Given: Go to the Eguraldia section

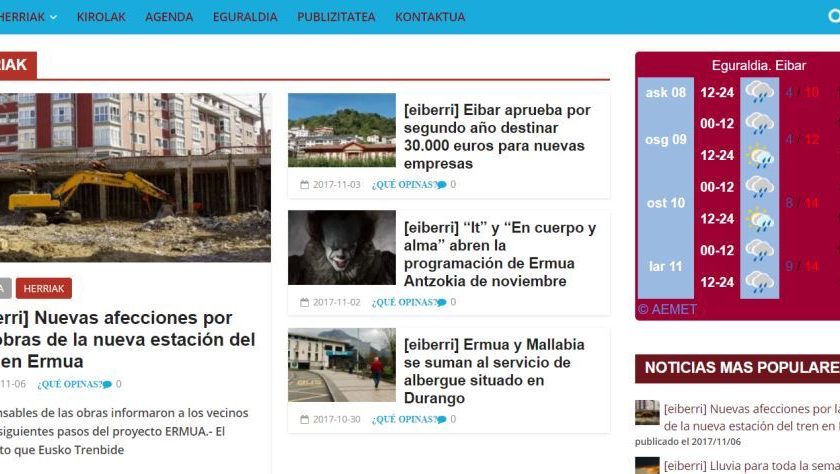Looking at the screenshot, I should pyautogui.click(x=245, y=17).
